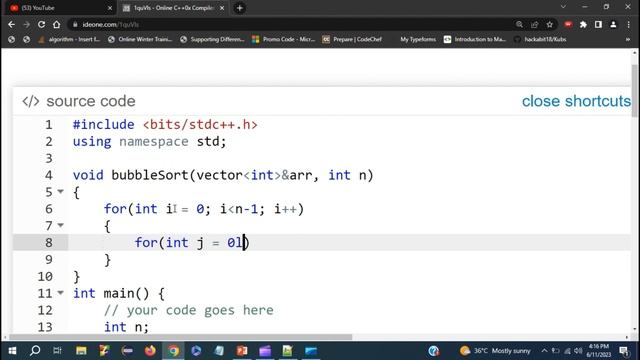Open the notification center icon
Image resolution: width=640 pixels, height=360 pixels.
[624, 351]
